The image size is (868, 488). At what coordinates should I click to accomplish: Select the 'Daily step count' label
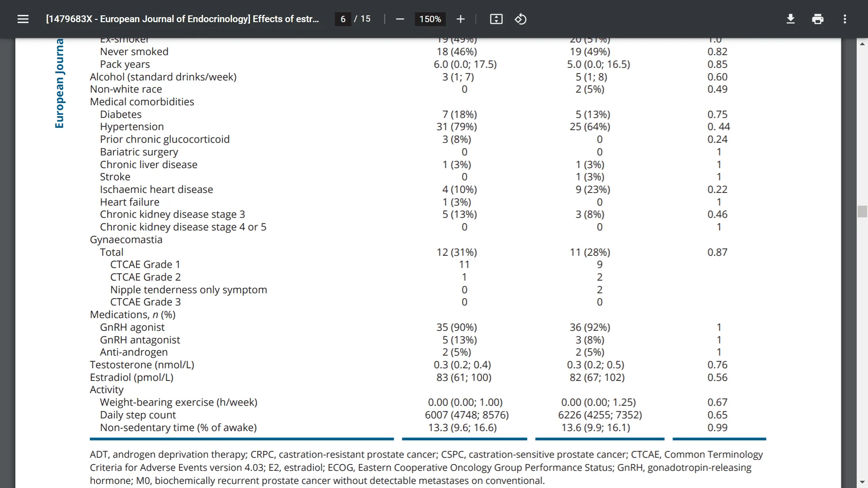click(x=138, y=415)
